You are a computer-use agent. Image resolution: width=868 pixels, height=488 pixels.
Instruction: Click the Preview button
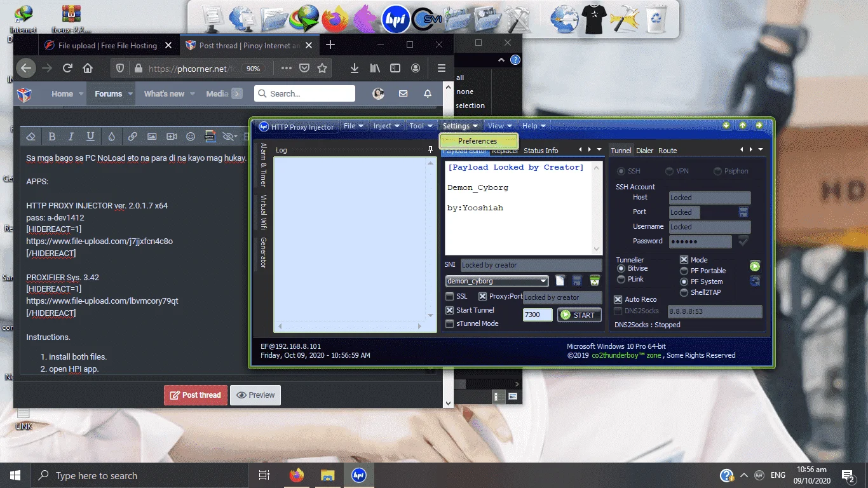point(255,395)
